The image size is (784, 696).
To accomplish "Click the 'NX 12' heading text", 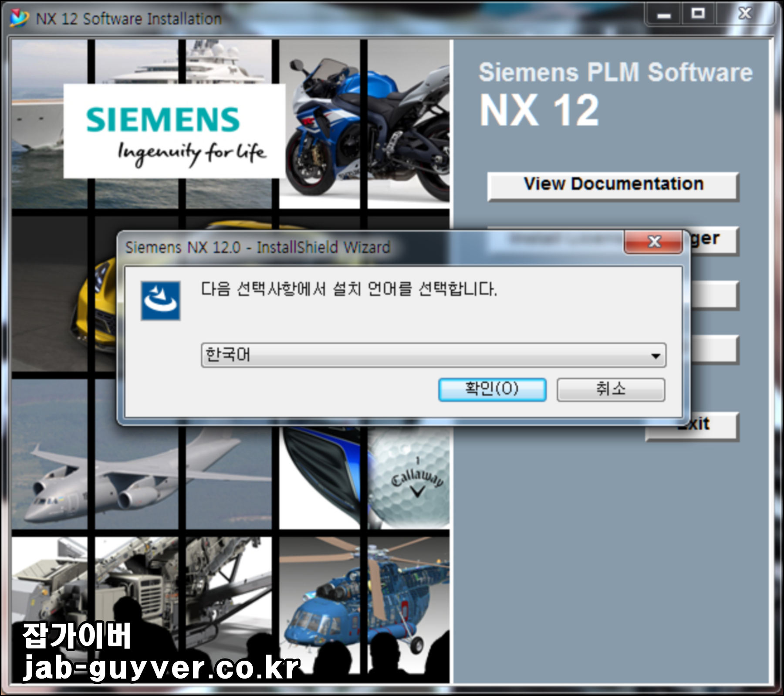I will coord(539,111).
